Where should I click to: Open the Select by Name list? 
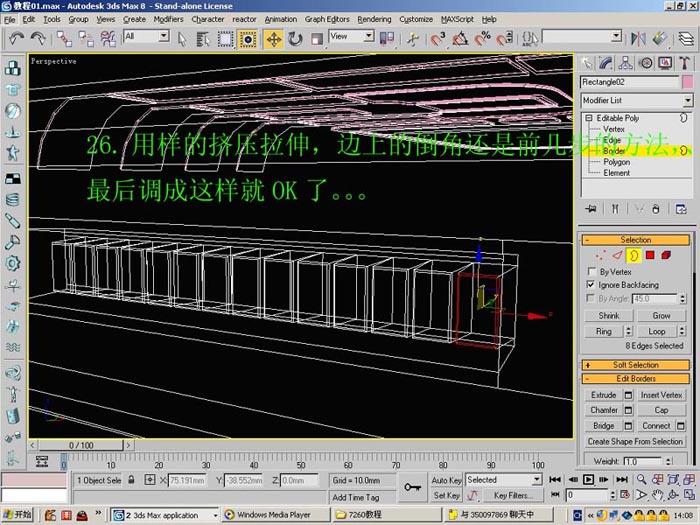pos(203,39)
